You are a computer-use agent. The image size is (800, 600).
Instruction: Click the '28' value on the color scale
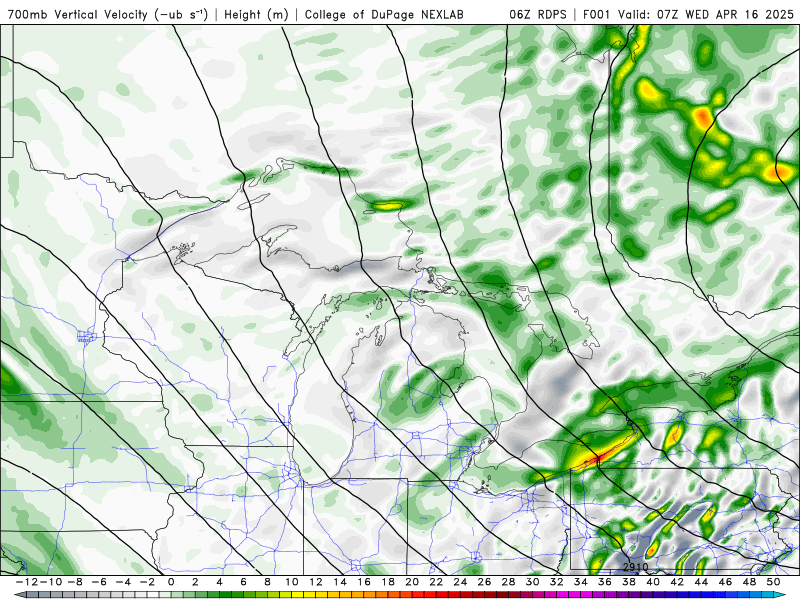pyautogui.click(x=509, y=582)
